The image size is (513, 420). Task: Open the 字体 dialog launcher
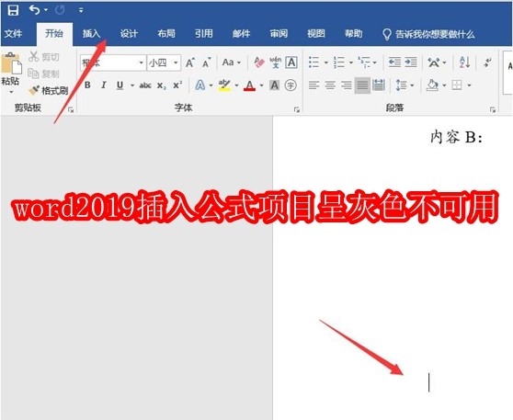[297, 110]
